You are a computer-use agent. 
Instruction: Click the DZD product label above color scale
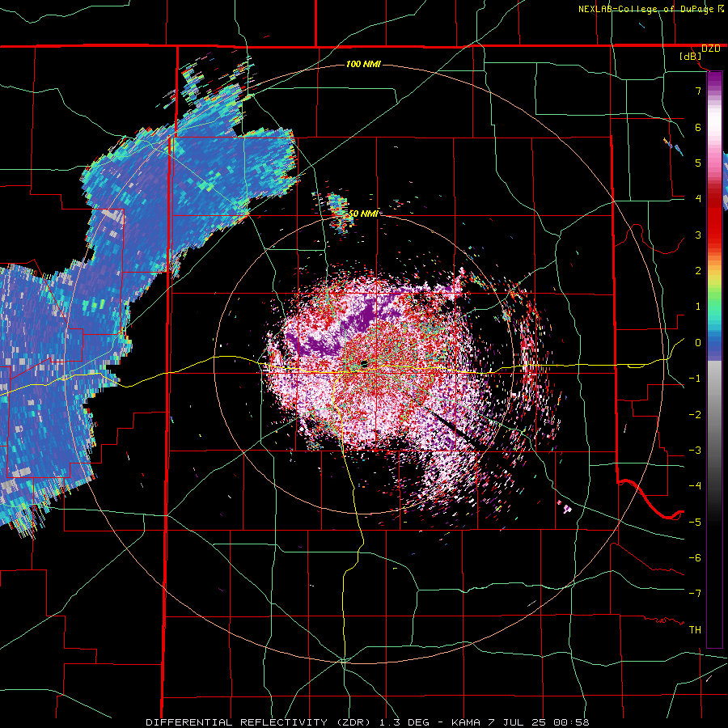tap(710, 49)
